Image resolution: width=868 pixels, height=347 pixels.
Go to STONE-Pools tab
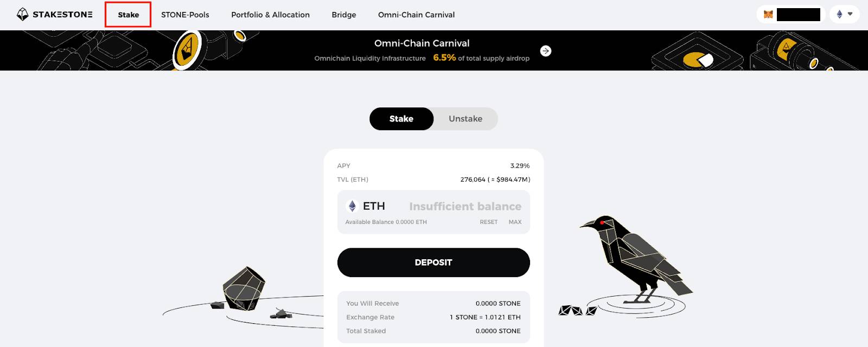(185, 15)
